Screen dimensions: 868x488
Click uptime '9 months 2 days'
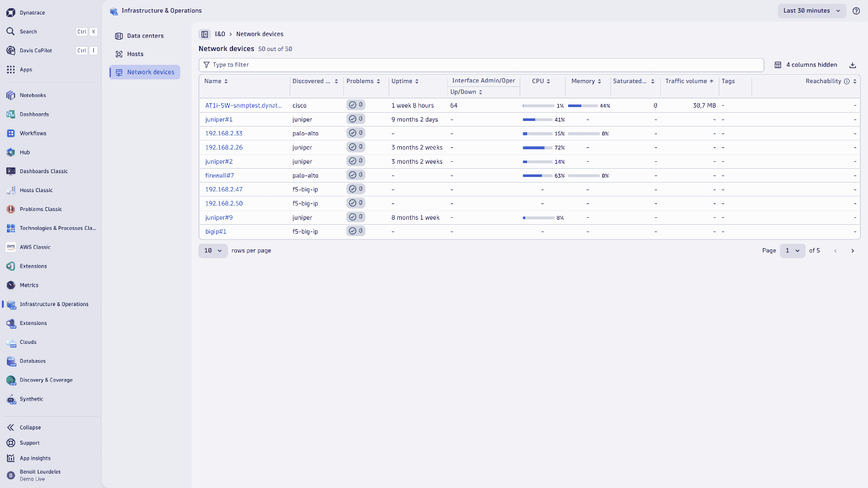click(x=414, y=120)
